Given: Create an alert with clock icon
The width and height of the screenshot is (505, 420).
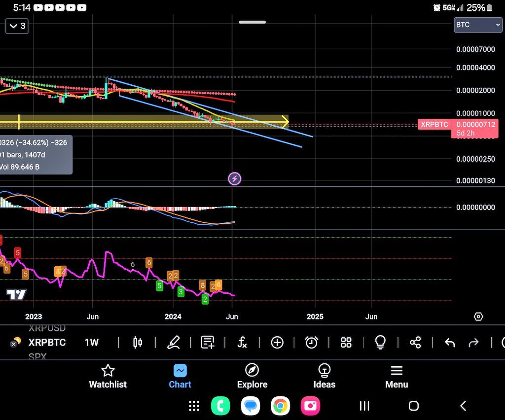Looking at the screenshot, I should [x=312, y=342].
